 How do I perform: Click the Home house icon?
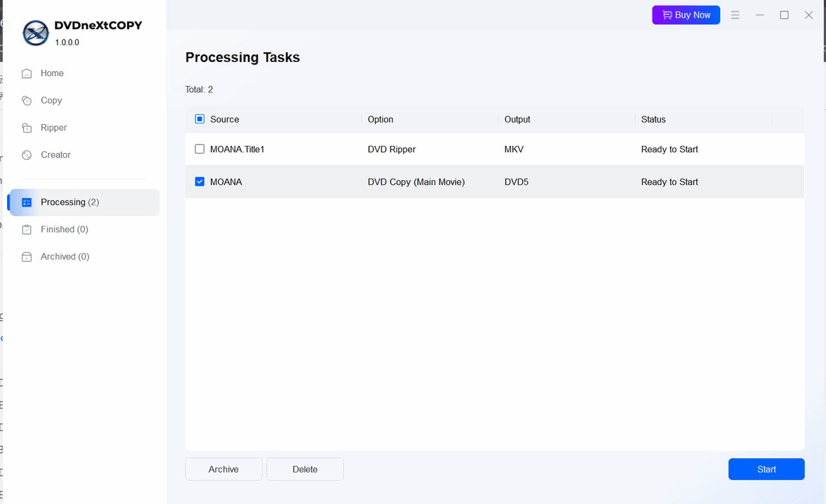pos(26,74)
